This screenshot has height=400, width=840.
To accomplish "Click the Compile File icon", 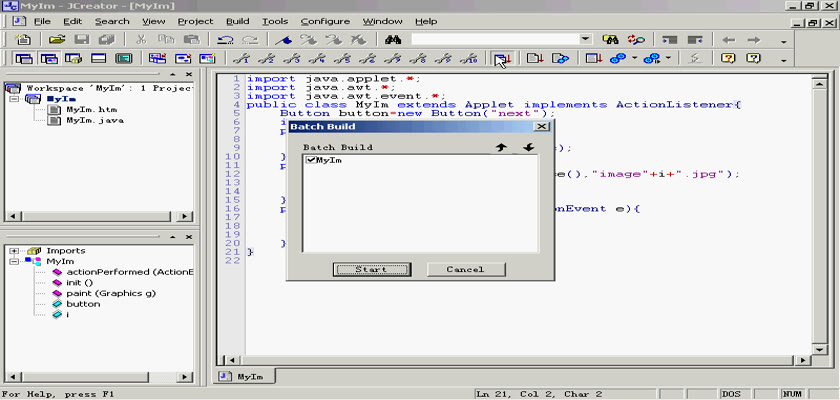I will tap(535, 58).
